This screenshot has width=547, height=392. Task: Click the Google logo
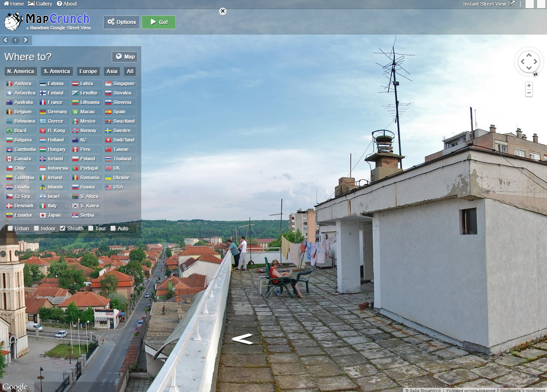tap(15, 387)
